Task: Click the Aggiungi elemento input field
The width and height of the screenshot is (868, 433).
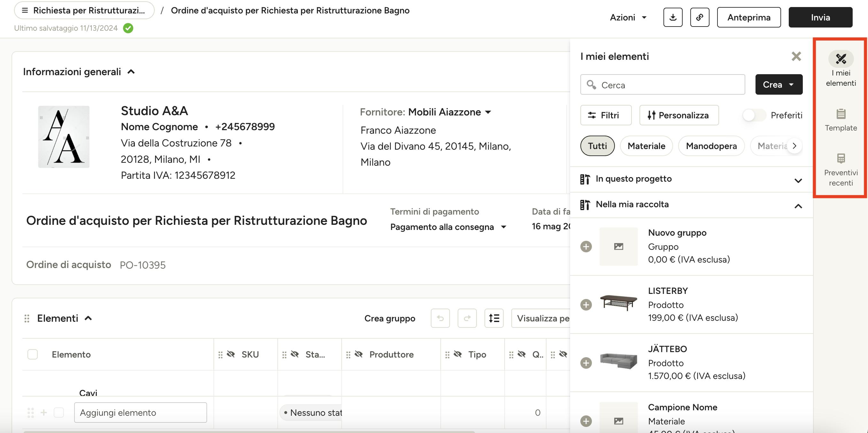Action: pyautogui.click(x=141, y=413)
